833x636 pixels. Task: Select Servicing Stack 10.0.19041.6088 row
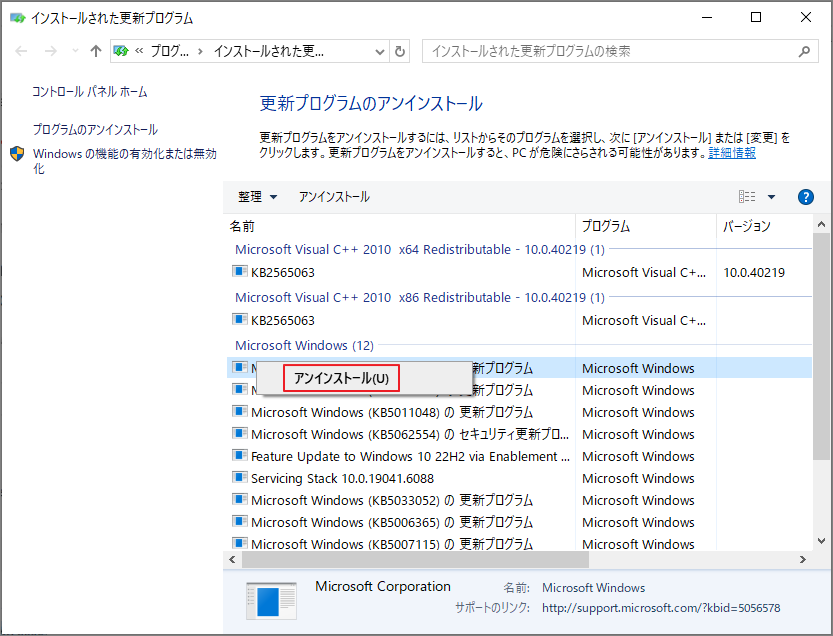point(520,479)
